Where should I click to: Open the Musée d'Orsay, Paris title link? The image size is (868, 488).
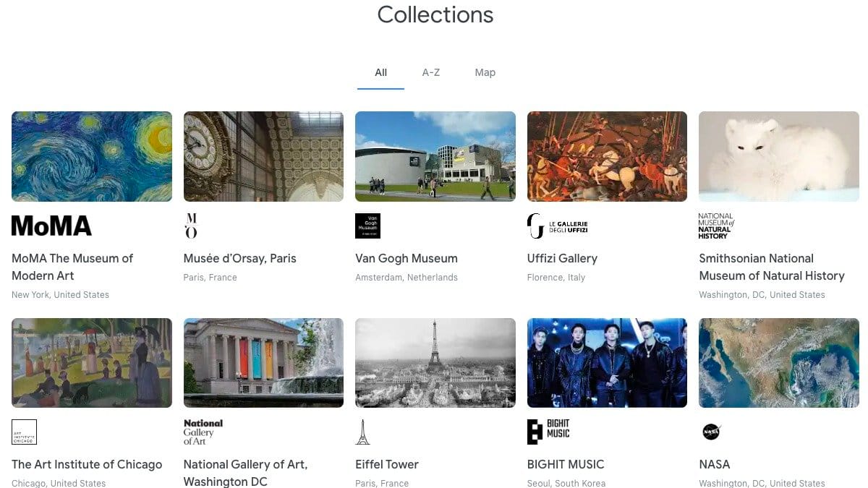pos(240,258)
